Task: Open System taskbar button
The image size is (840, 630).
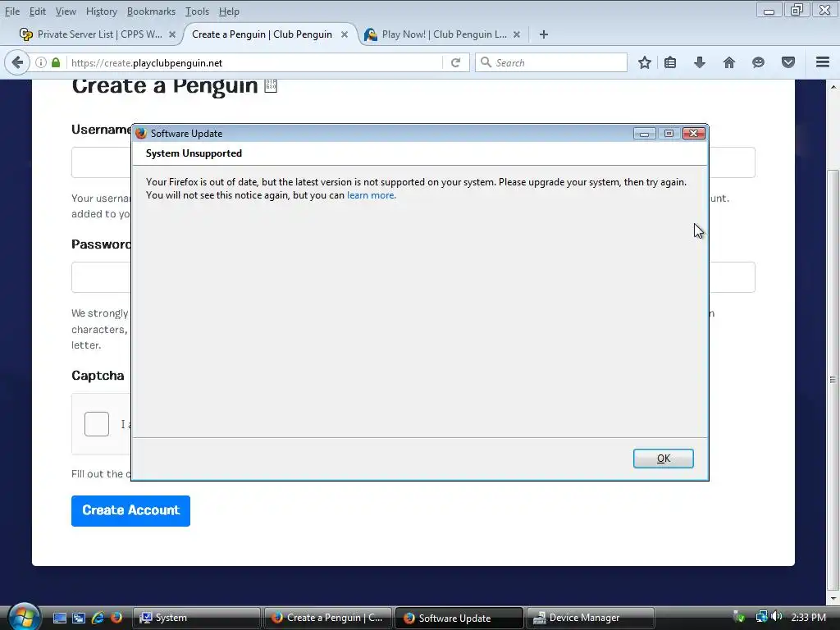Action: (196, 618)
